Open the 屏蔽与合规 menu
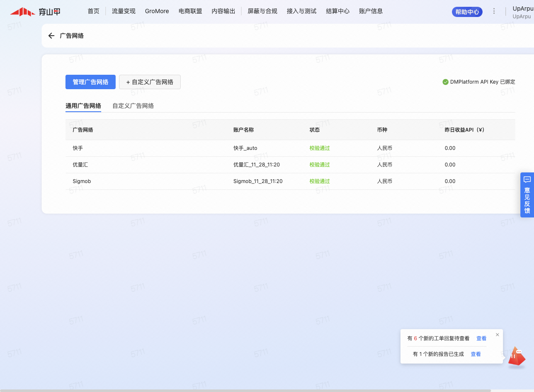Viewport: 534px width, 392px height. (263, 11)
